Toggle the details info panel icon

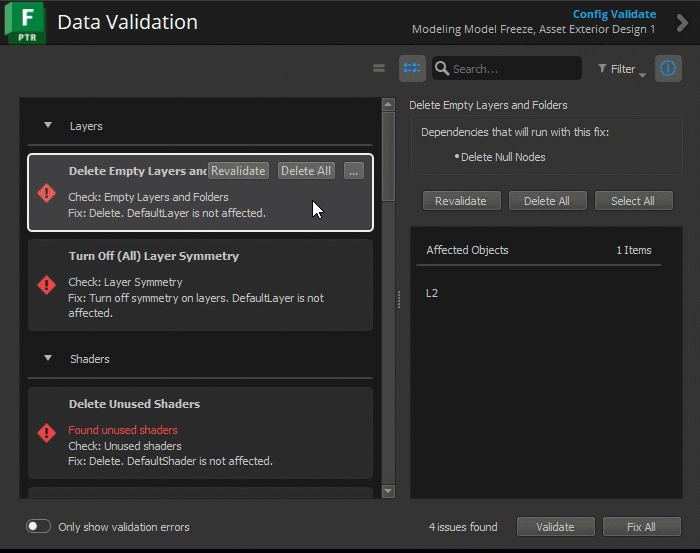(x=668, y=69)
